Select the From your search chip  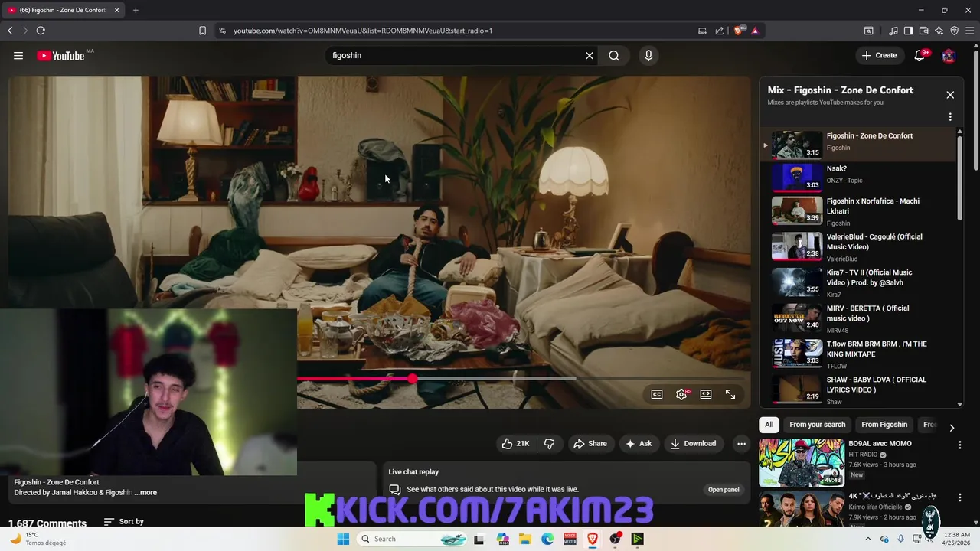click(x=818, y=425)
